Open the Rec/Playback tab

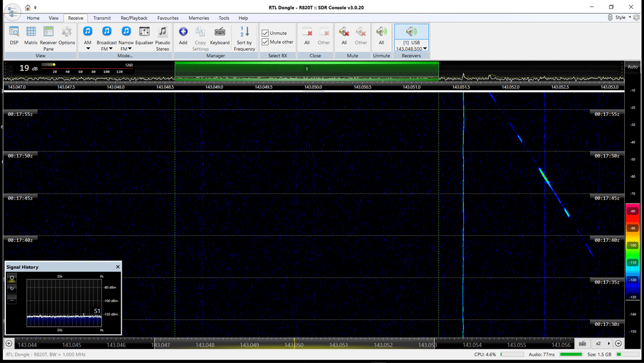click(134, 18)
